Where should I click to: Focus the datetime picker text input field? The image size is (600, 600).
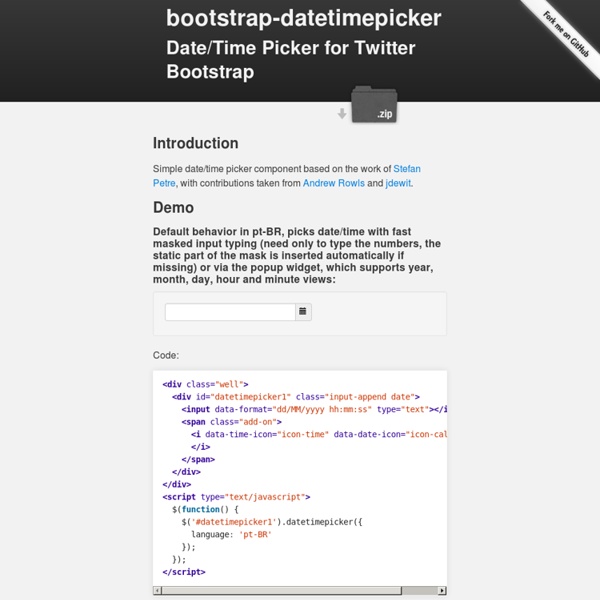230,312
